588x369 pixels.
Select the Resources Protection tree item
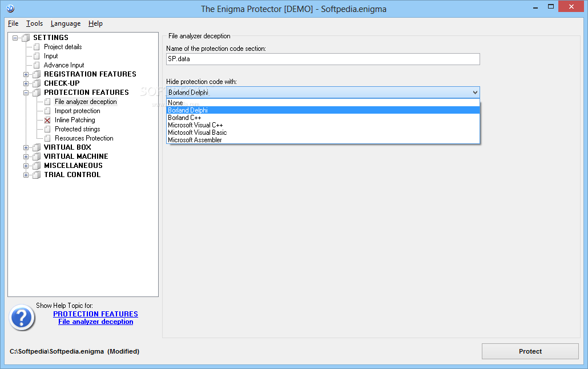84,138
